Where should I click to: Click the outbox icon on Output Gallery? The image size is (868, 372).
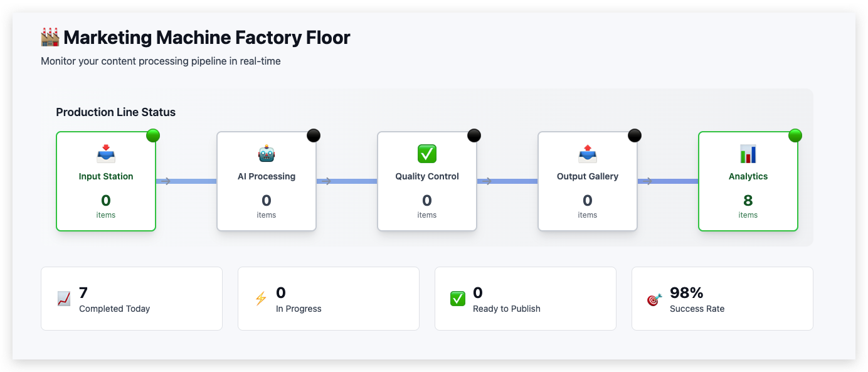[587, 152]
